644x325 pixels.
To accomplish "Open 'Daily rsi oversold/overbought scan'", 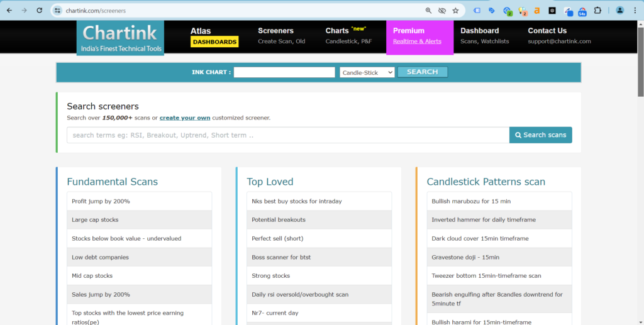I will [x=319, y=294].
